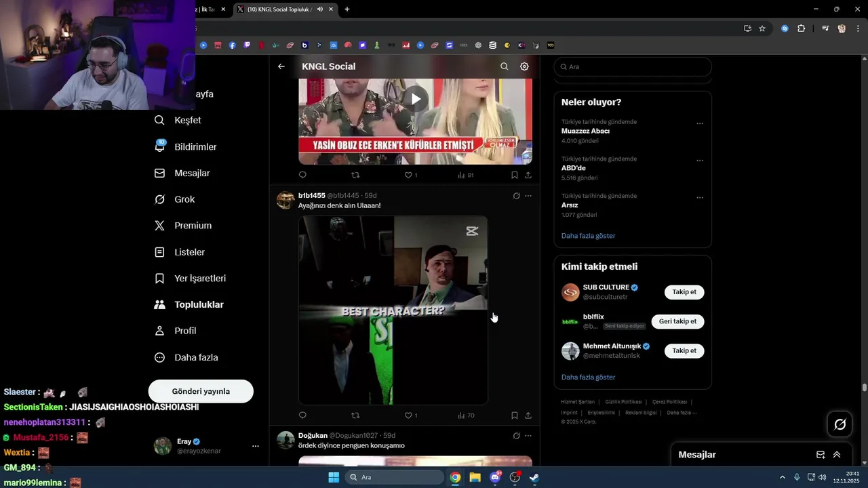This screenshot has height=488, width=868.
Task: Open b1b1455 profile avatar
Action: [x=285, y=201]
